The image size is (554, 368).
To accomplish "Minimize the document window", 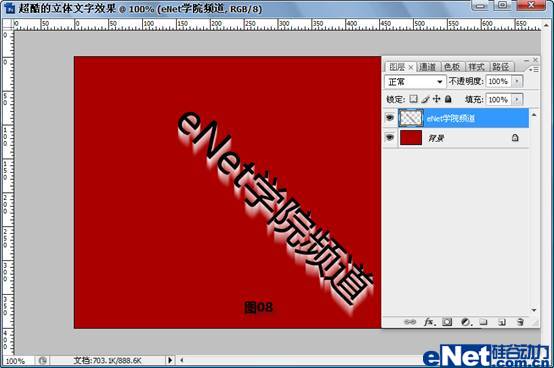I will pos(480,5).
